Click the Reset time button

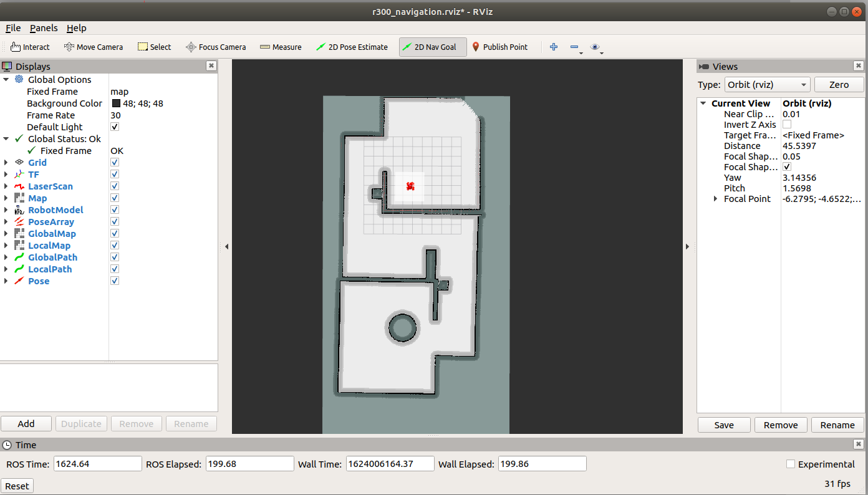point(17,486)
